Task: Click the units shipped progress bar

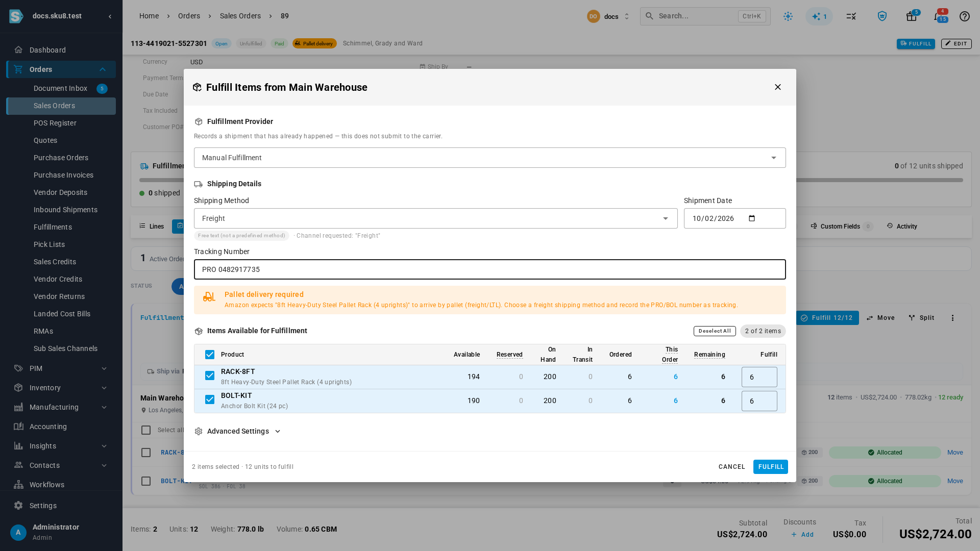Action: pyautogui.click(x=551, y=180)
